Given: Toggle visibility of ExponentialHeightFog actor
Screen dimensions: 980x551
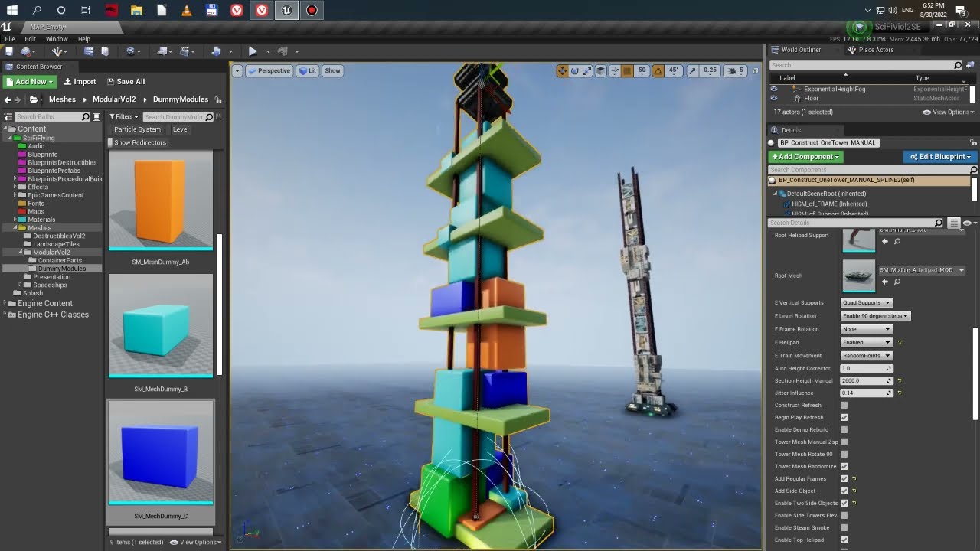Looking at the screenshot, I should pos(773,89).
